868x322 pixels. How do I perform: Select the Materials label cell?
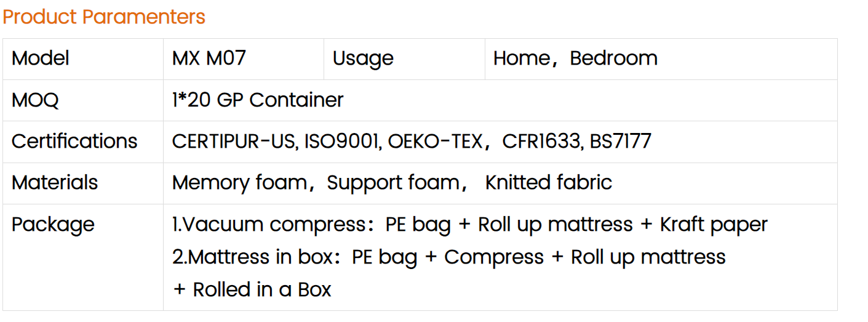(83, 183)
